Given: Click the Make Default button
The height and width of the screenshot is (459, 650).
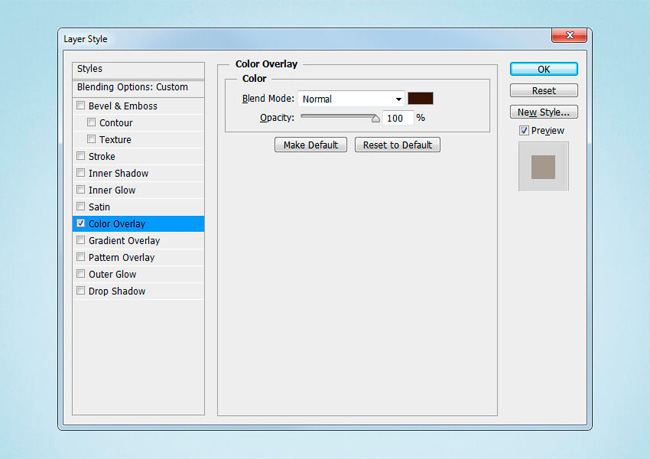Looking at the screenshot, I should [x=310, y=145].
